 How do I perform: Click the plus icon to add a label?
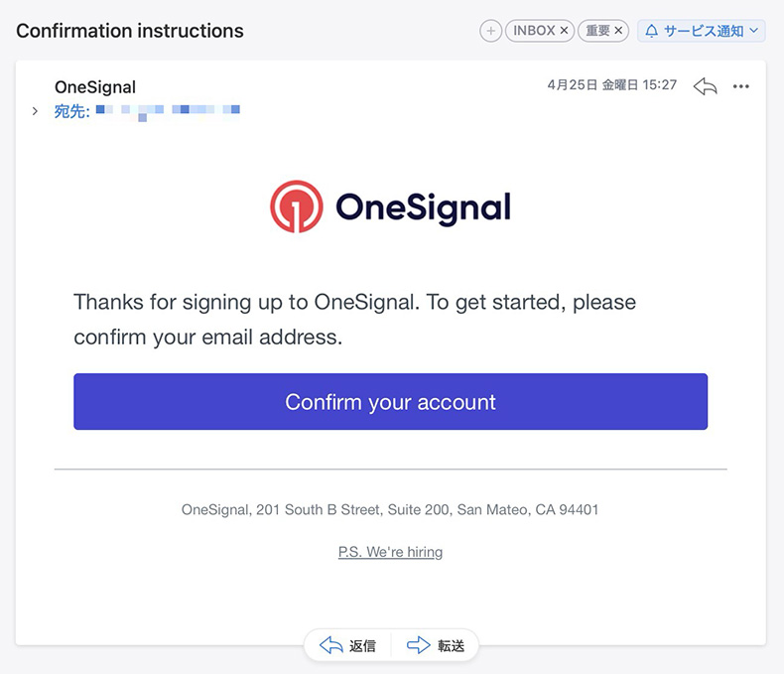(490, 31)
